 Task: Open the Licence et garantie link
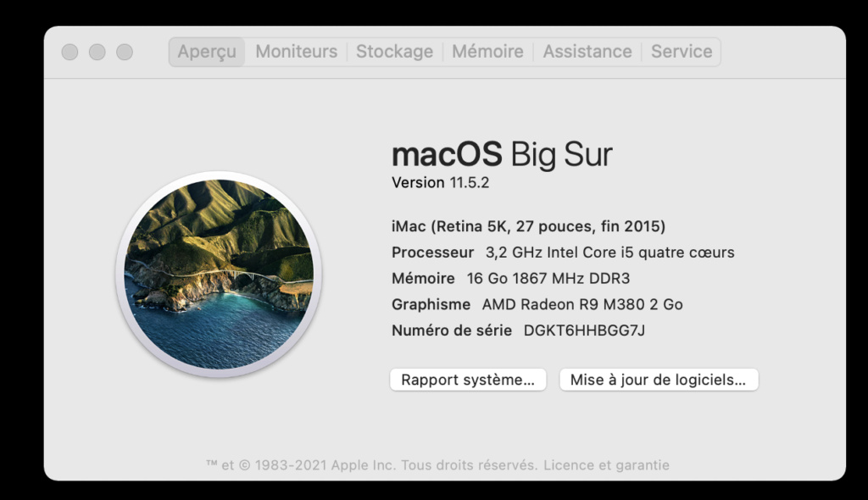pos(606,465)
